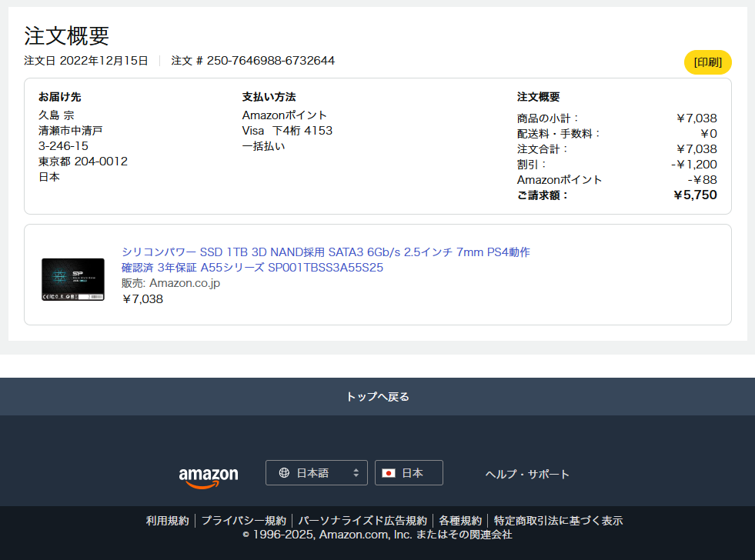Click the Japan flag icon
Screen dimensions: 755x560
point(389,473)
